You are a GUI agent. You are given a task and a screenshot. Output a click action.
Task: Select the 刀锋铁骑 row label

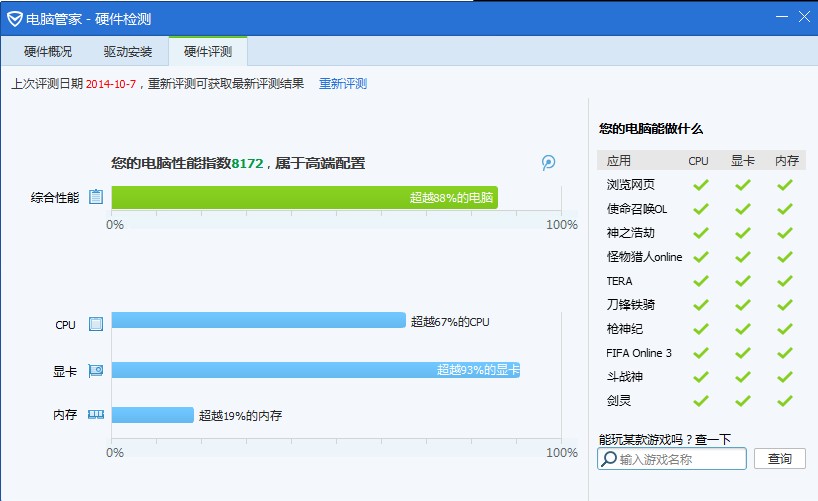pos(630,305)
